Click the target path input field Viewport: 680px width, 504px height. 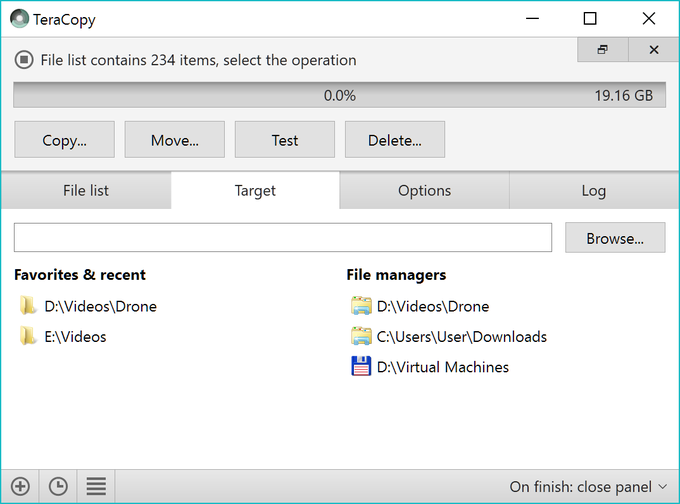tap(283, 238)
